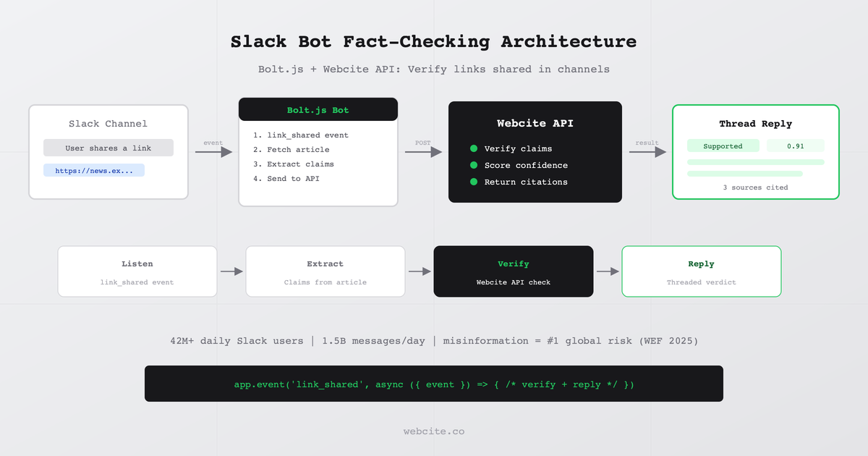Select the Bolt.js Bot header bar

point(318,109)
